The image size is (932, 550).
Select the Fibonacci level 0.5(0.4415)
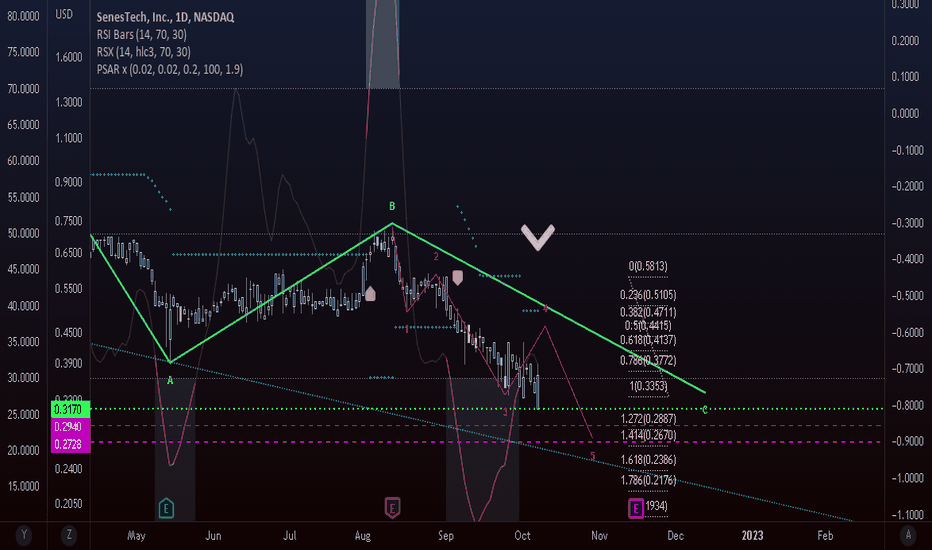point(648,325)
